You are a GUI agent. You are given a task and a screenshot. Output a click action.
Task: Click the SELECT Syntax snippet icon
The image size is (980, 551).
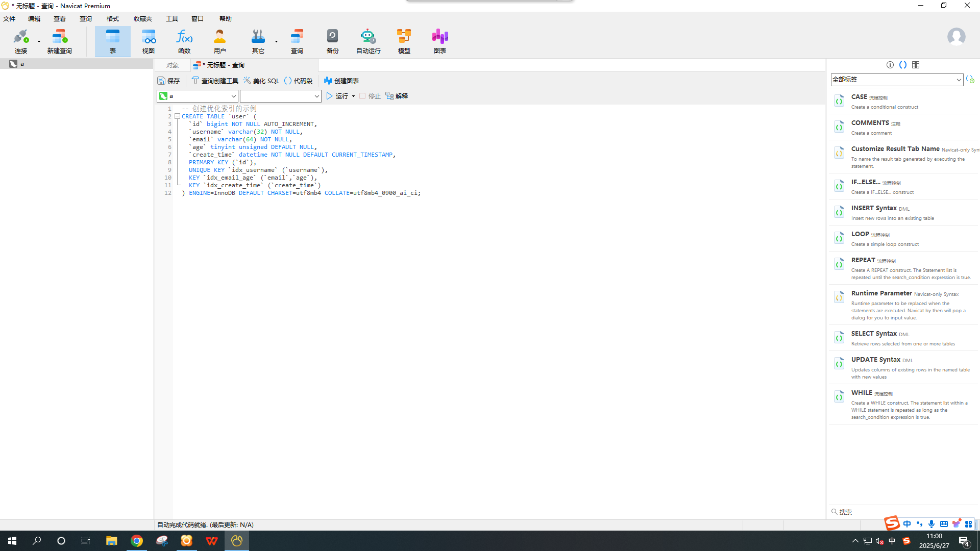839,337
